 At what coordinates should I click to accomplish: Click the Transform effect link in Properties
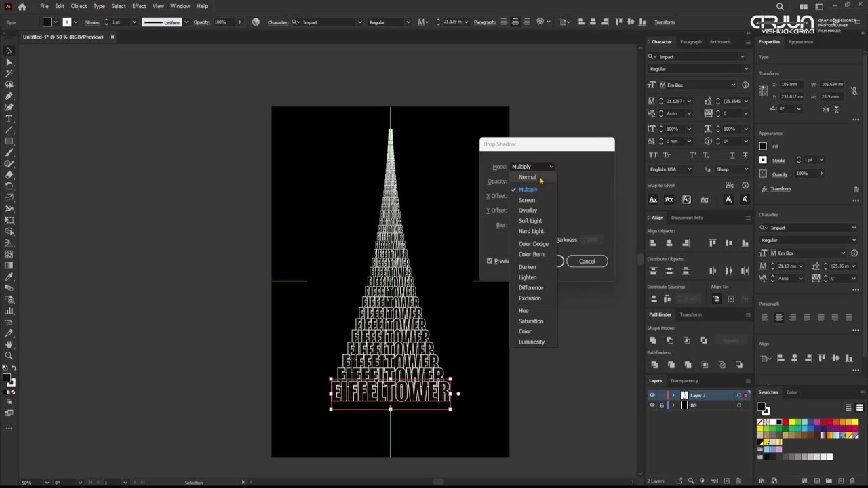(x=781, y=189)
